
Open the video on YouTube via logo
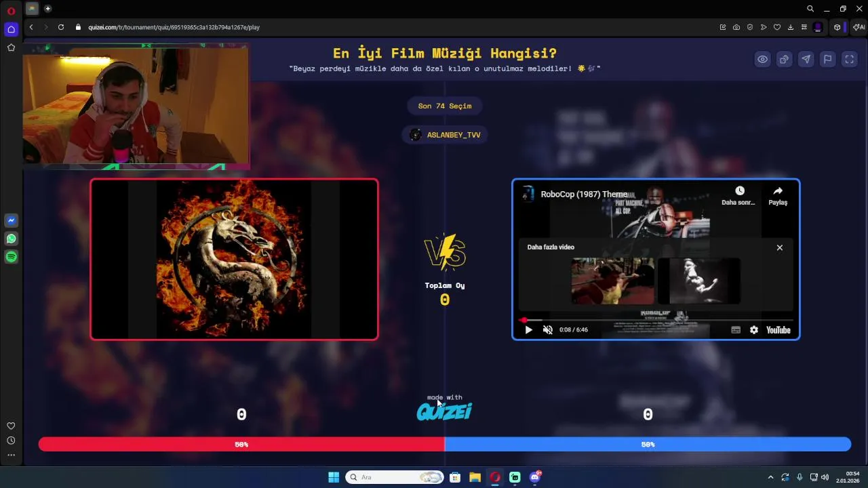click(778, 330)
